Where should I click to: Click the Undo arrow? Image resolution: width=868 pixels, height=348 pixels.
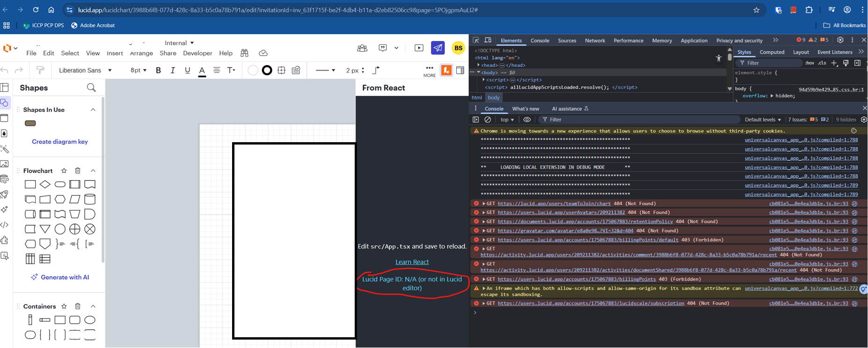pyautogui.click(x=5, y=70)
